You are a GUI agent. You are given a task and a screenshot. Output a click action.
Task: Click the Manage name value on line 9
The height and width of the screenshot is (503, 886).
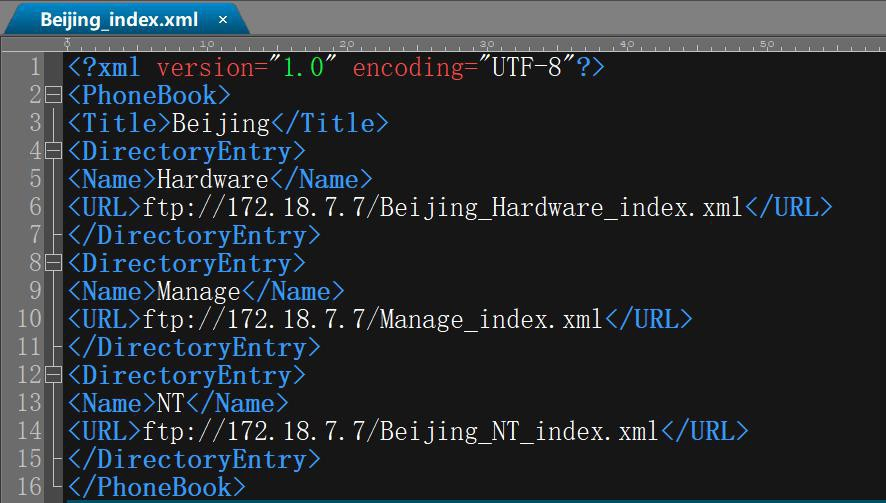(199, 292)
